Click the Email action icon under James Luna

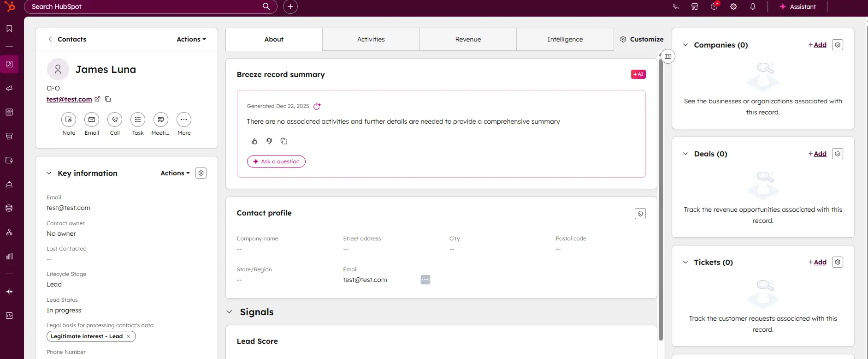(92, 120)
